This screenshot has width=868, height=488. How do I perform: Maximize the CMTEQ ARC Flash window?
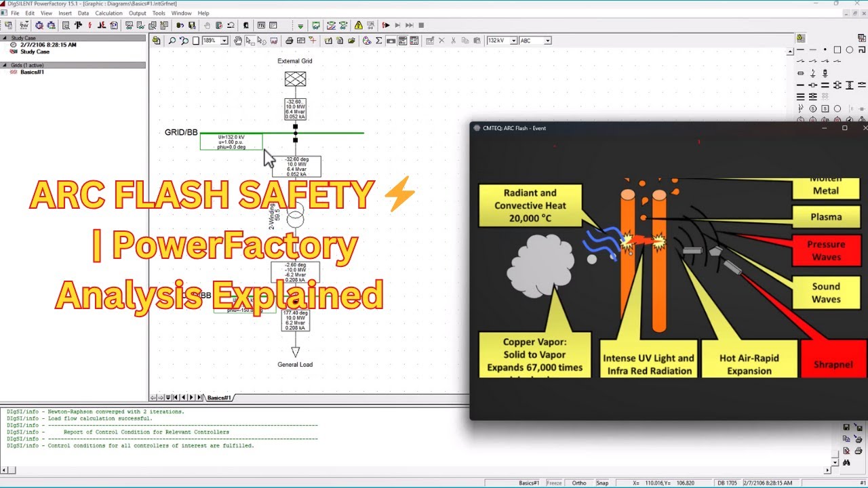pyautogui.click(x=845, y=128)
